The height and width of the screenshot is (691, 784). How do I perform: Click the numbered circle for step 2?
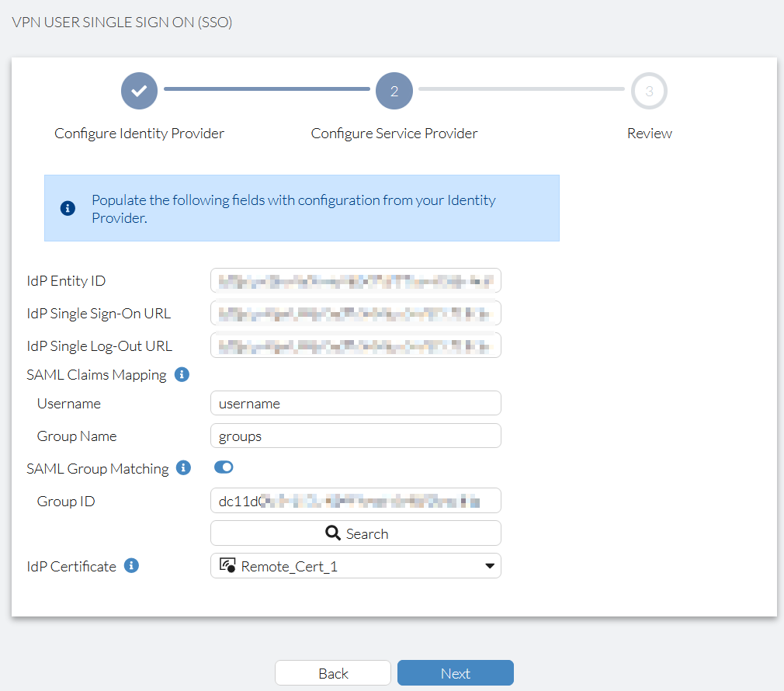(x=394, y=91)
